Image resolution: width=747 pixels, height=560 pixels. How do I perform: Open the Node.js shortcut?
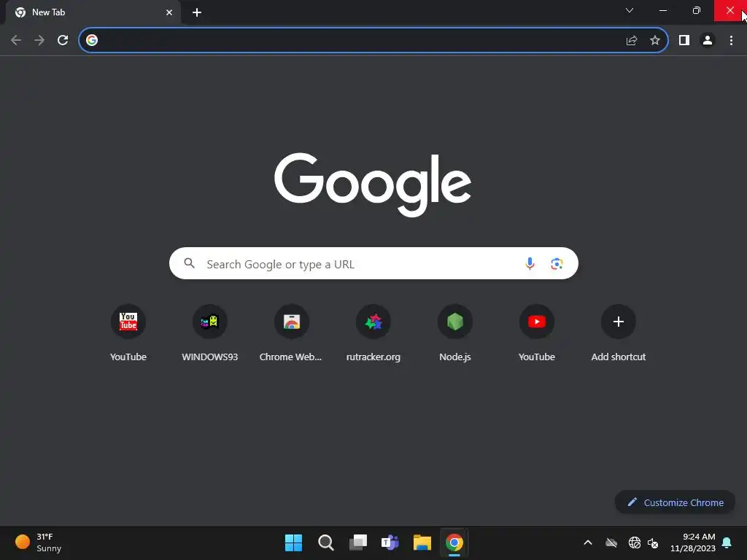tap(455, 332)
